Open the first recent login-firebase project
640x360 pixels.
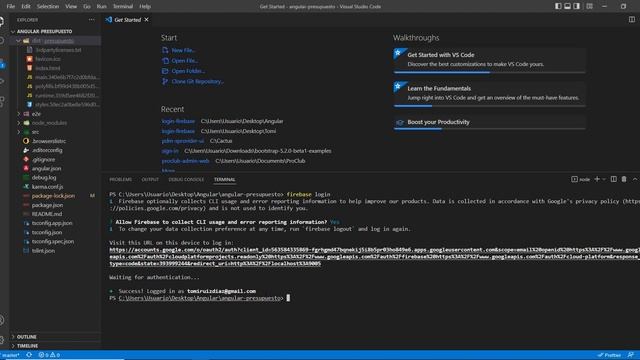(178, 121)
